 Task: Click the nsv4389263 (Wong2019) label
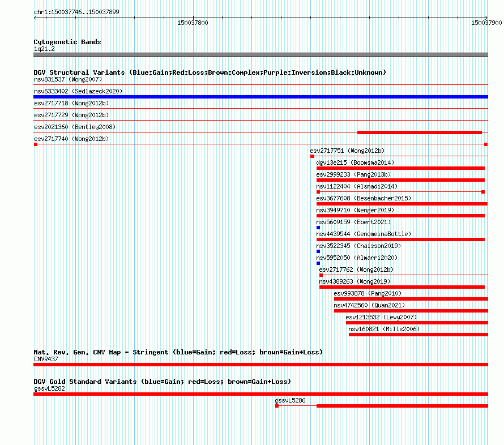coord(354,281)
